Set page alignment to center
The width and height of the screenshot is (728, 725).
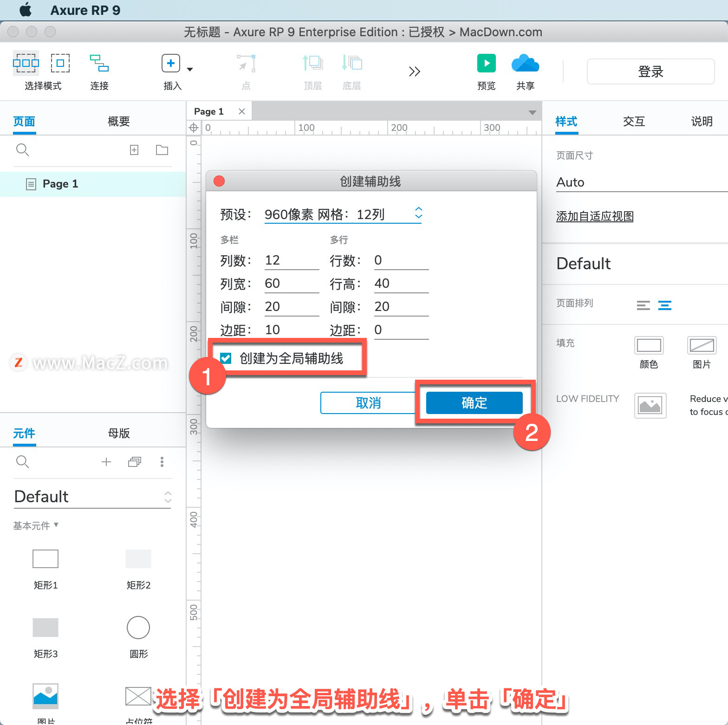point(665,305)
